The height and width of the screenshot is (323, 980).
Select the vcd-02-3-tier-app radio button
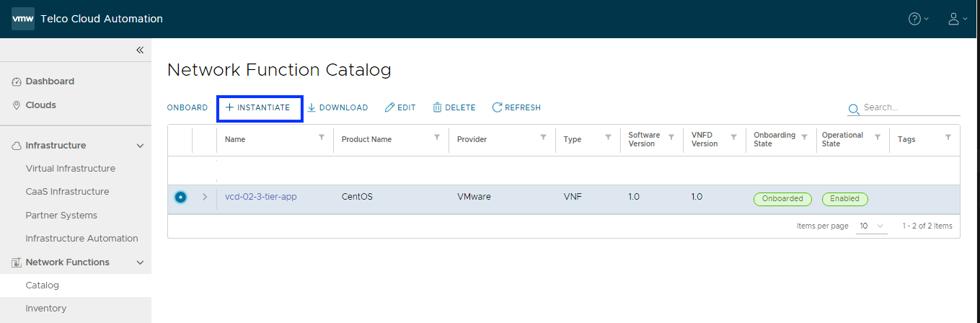180,197
